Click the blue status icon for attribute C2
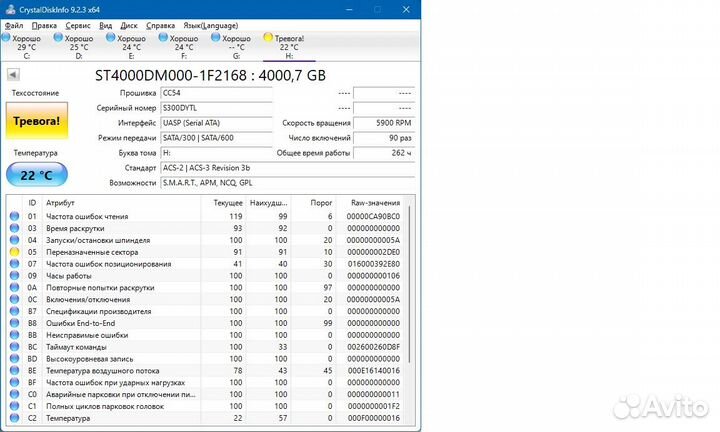This screenshot has height=432, width=720. pos(15,418)
